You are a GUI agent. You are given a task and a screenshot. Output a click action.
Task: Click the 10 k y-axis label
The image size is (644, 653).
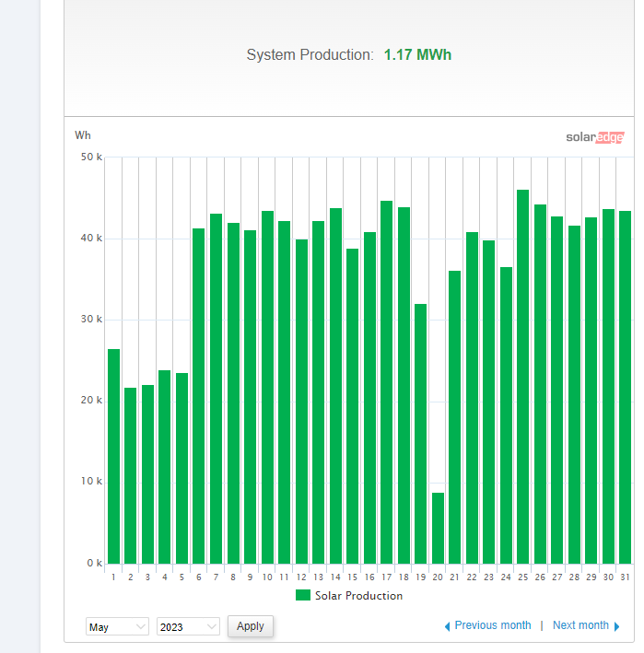tap(91, 481)
